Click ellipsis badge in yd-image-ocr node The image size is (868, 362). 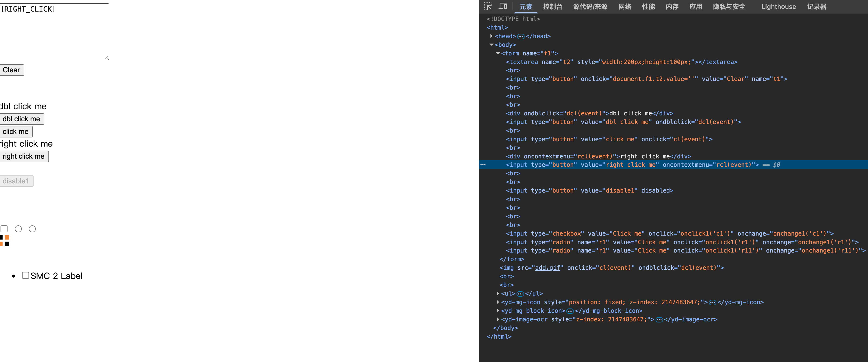[659, 320]
